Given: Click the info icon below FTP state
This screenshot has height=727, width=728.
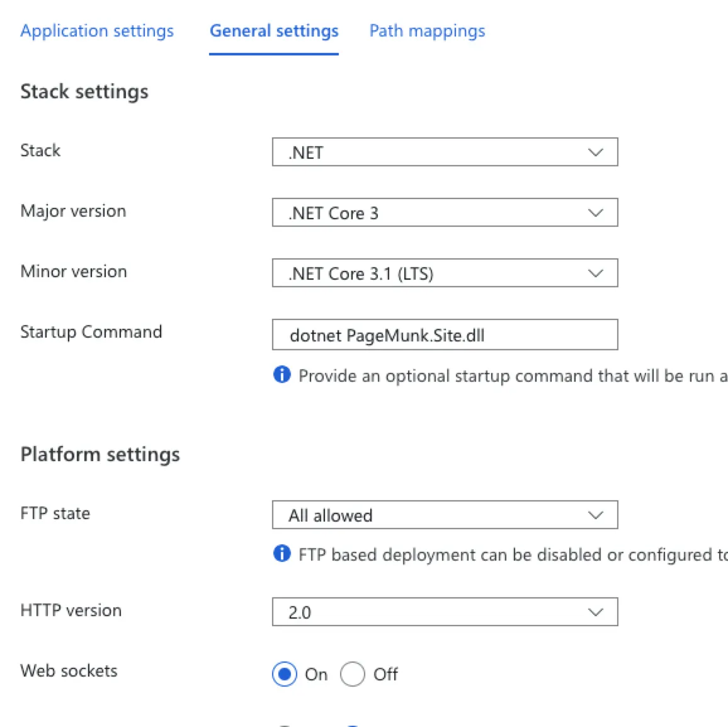Looking at the screenshot, I should click(x=282, y=554).
